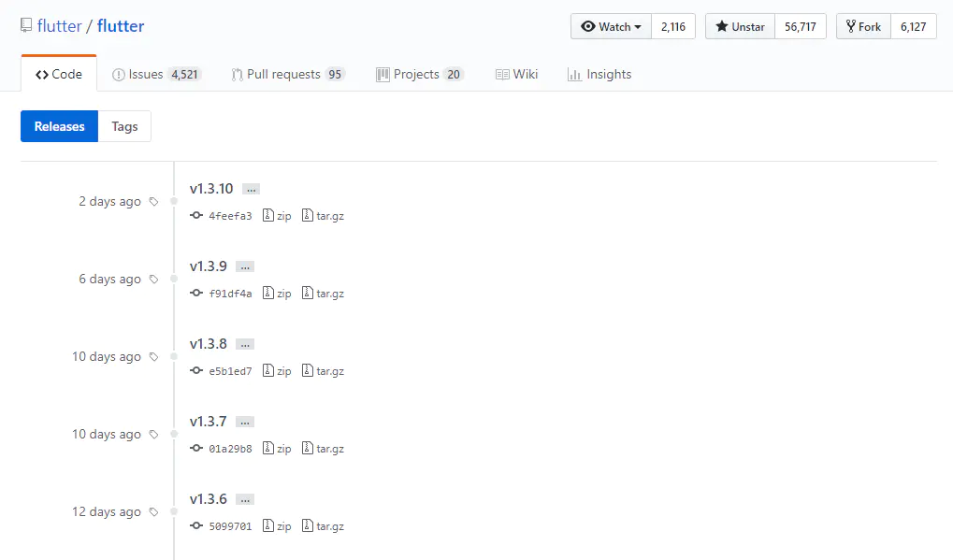Click the commit icon next to 4feefa3
Screen dimensions: 953x560
[x=196, y=215]
